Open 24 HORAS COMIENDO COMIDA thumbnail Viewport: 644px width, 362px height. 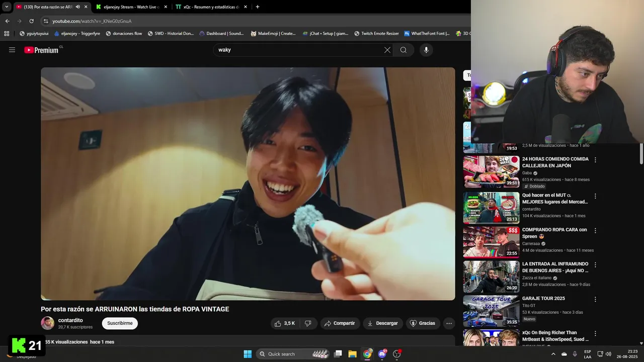click(x=491, y=172)
